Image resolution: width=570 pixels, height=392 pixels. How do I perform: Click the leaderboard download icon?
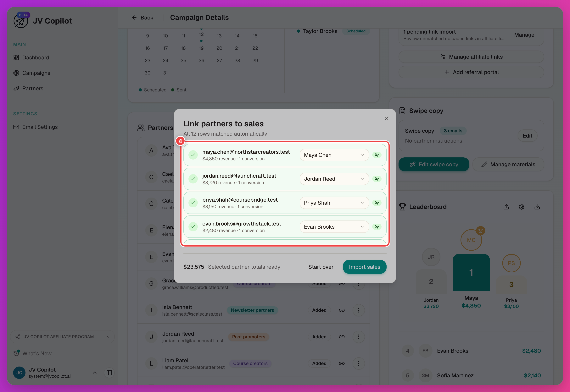[x=537, y=207]
